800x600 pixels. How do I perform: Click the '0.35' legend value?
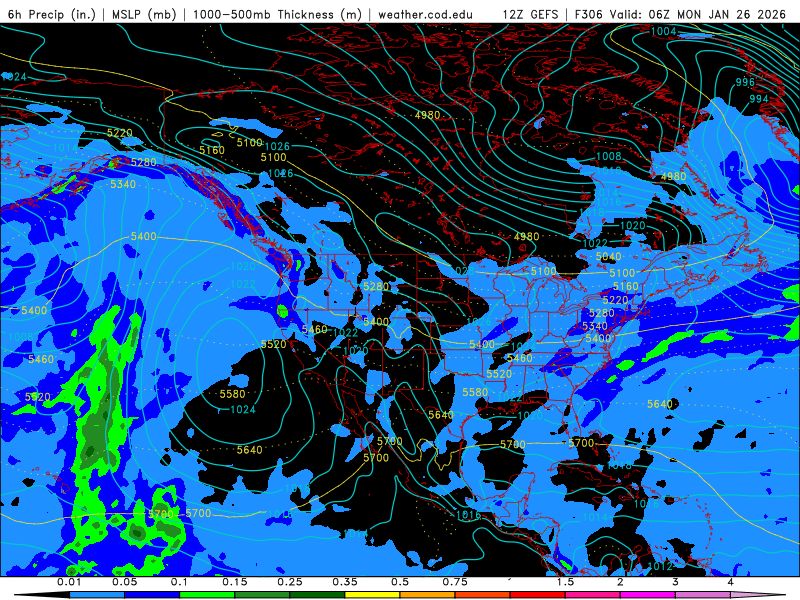tap(345, 582)
